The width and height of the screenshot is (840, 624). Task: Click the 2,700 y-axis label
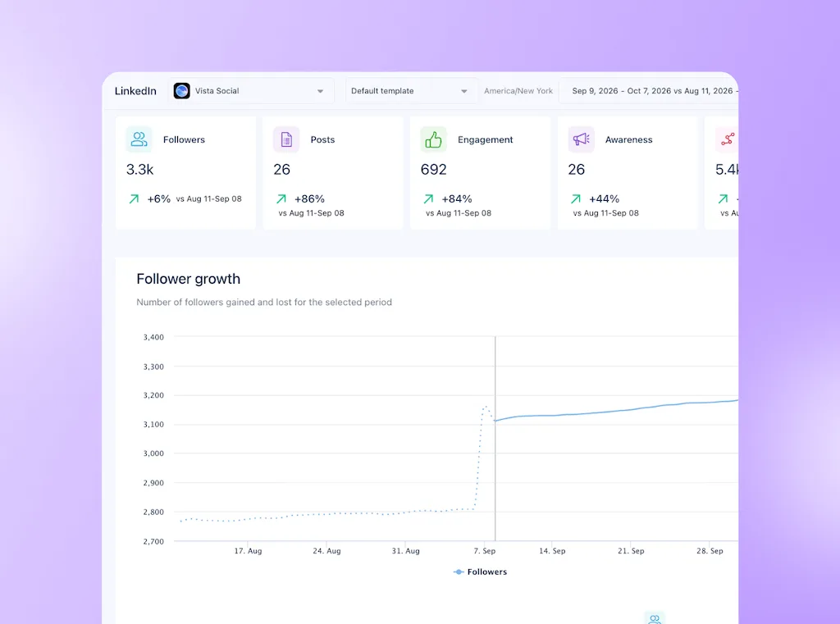coord(153,541)
